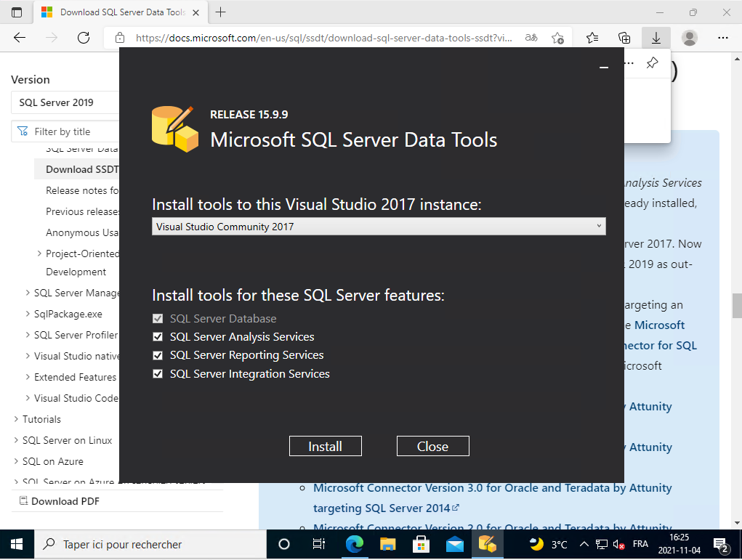This screenshot has height=560, width=742.
Task: Uncheck SQL Server Analysis Services
Action: pos(158,337)
